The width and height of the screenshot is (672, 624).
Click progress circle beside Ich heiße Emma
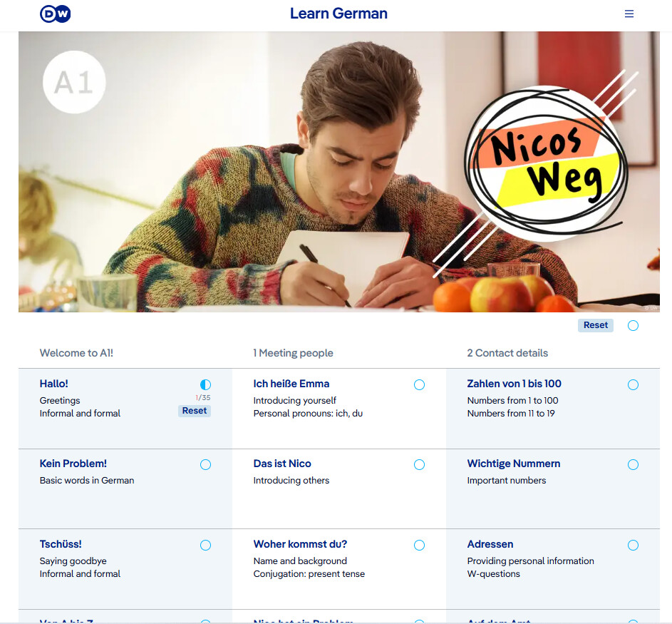point(419,384)
